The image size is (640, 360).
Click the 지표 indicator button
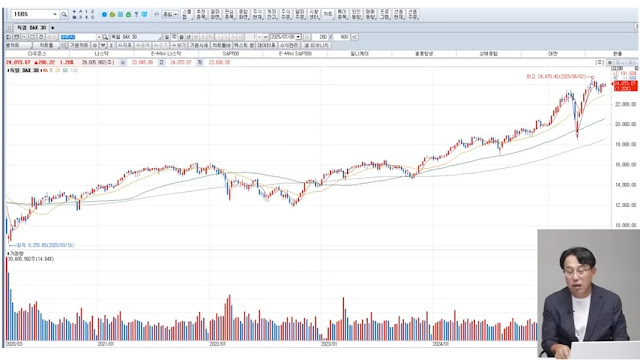point(125,45)
